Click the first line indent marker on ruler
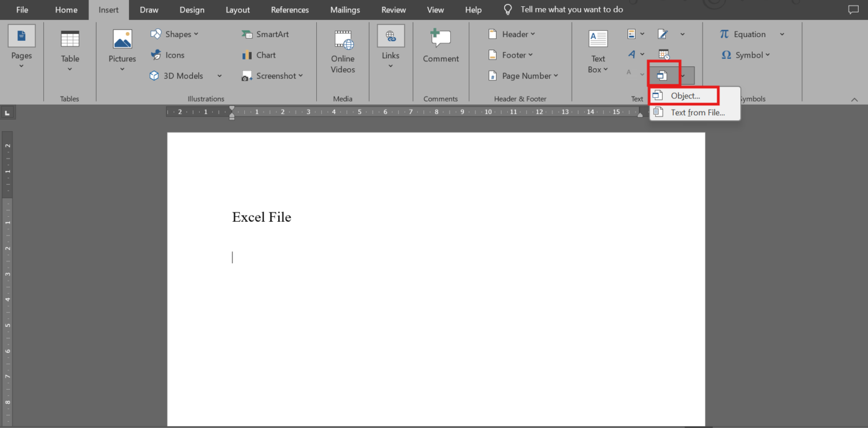The width and height of the screenshot is (868, 428). click(232, 108)
